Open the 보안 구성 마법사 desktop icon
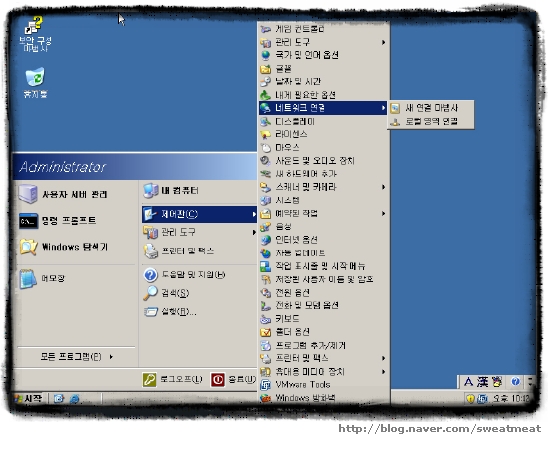548x450 pixels. click(35, 34)
